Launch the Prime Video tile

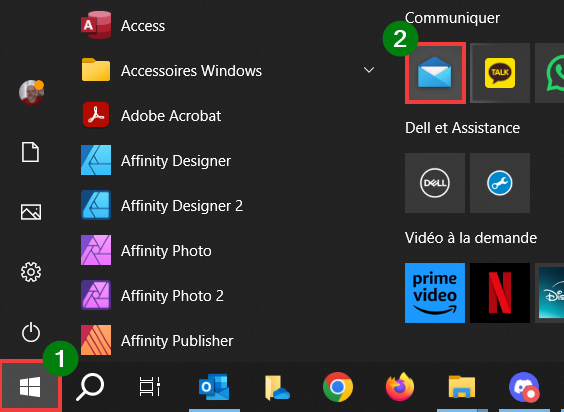tap(435, 293)
